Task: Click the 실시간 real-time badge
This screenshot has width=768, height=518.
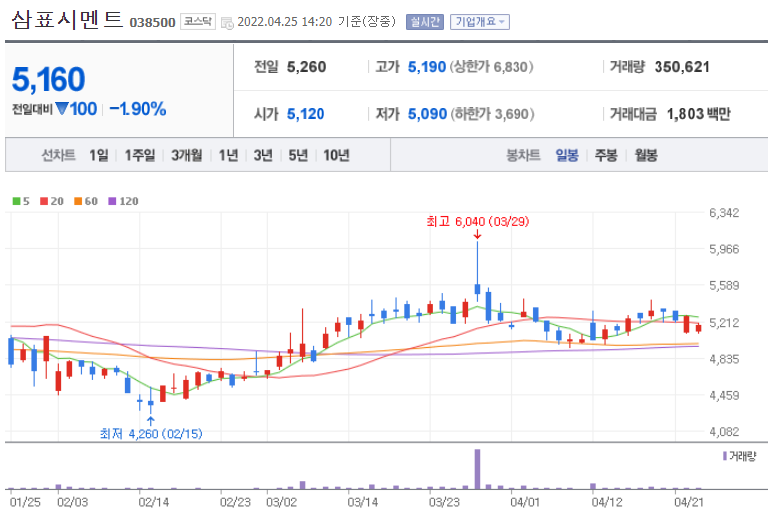Action: [425, 22]
